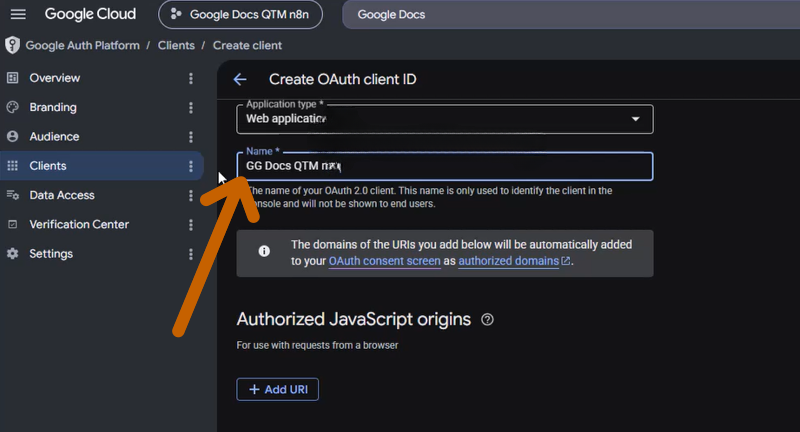Click the Settings gear icon

13,253
